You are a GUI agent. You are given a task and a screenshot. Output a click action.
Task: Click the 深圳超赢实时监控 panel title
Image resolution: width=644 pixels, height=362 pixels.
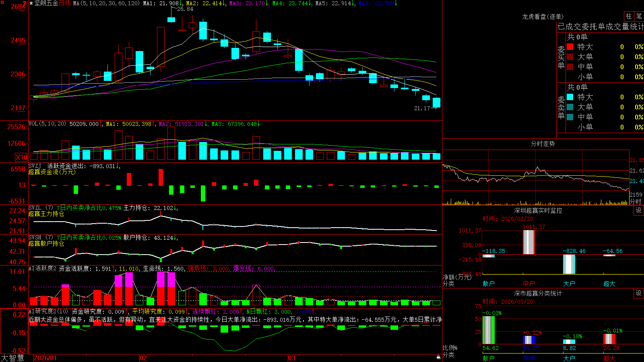click(x=538, y=210)
